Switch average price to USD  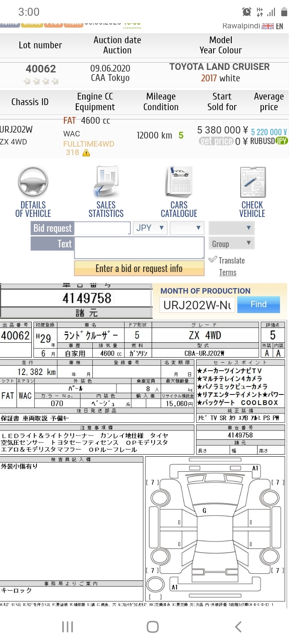click(x=269, y=141)
